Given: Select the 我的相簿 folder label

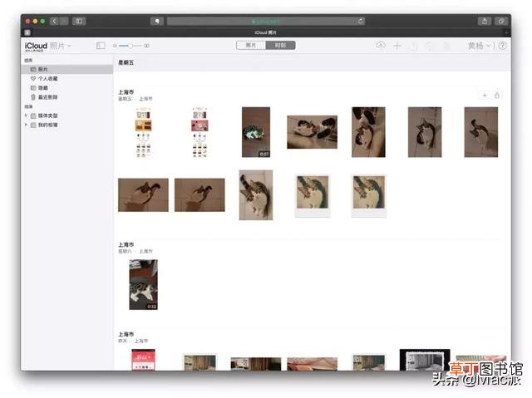Looking at the screenshot, I should pos(47,125).
